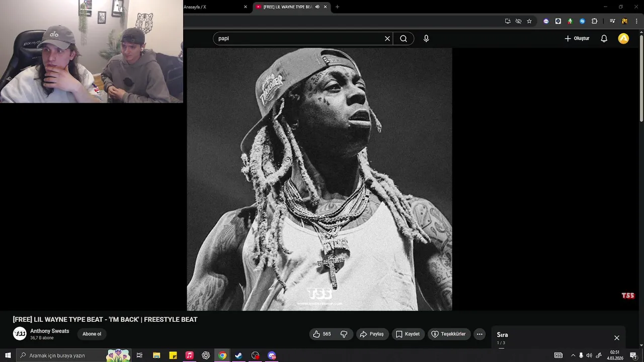Image resolution: width=644 pixels, height=362 pixels.
Task: Like the video with 565 likes
Action: 321,334
